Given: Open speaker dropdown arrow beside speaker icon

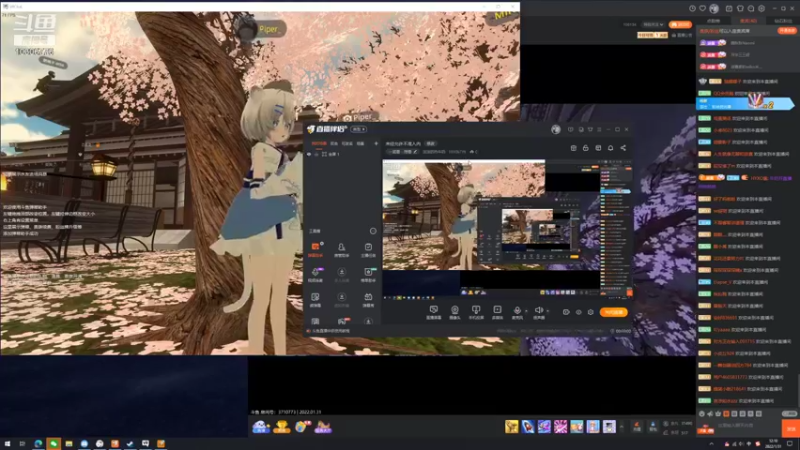Looking at the screenshot, I should 547,311.
